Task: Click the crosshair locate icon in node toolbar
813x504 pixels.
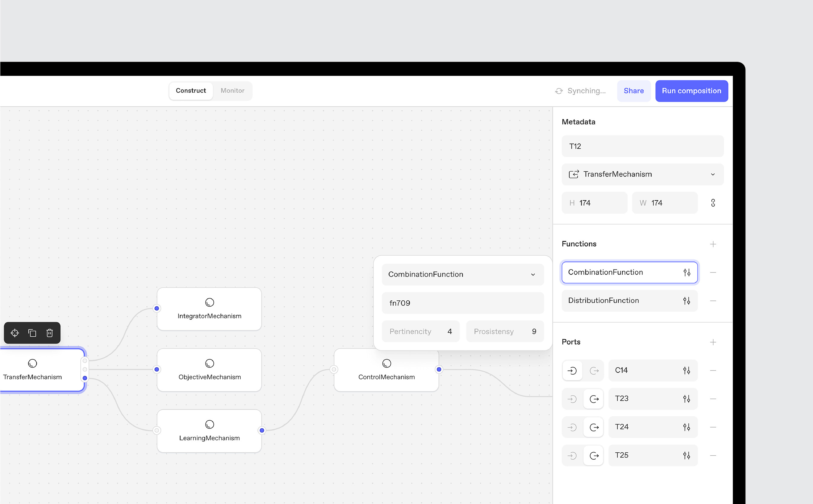Action: click(x=15, y=332)
